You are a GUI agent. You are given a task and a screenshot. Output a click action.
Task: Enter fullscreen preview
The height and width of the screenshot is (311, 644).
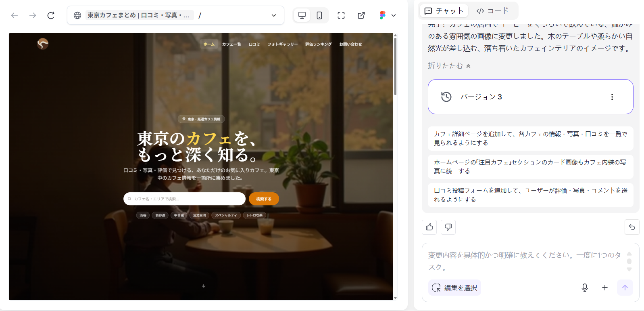341,15
